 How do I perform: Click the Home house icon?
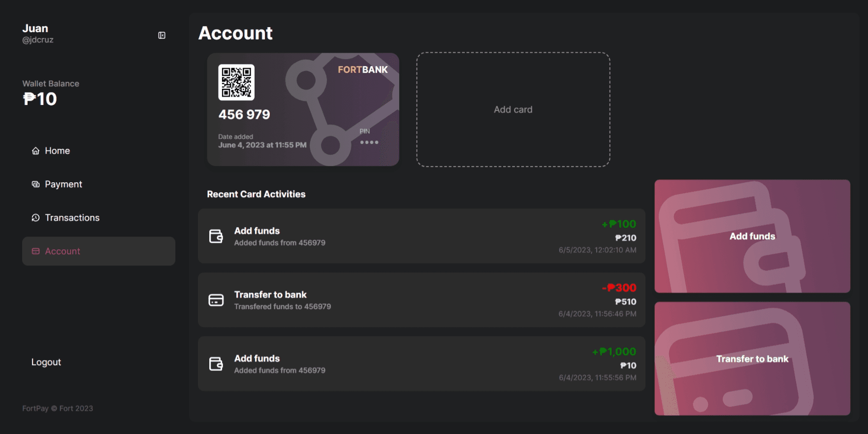[x=35, y=151]
